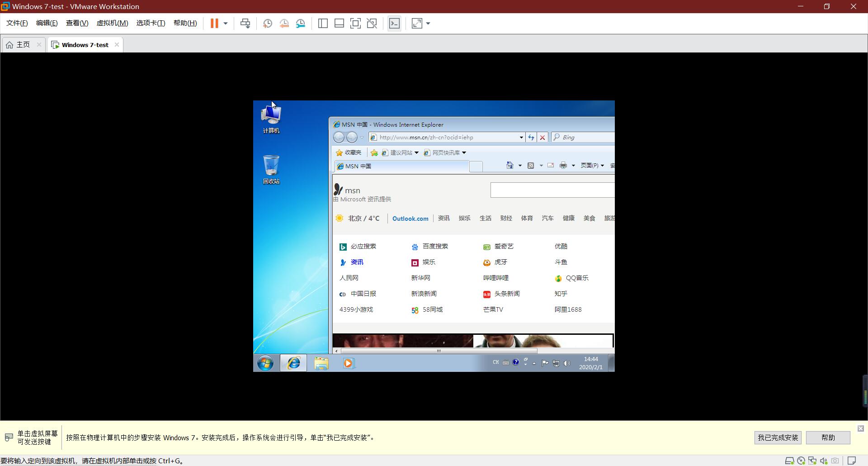This screenshot has height=466, width=868.
Task: Open the 页面(P) dropdown menu
Action: [x=592, y=166]
